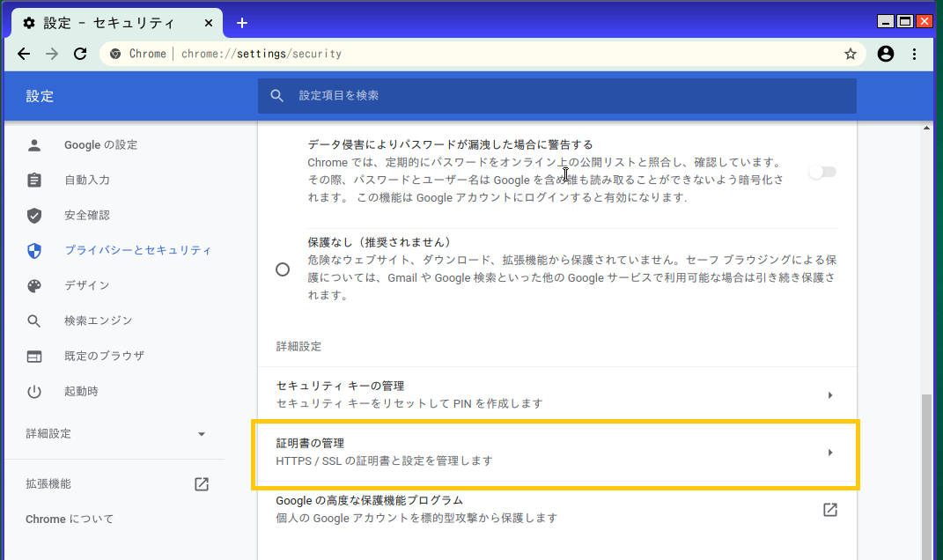943x560 pixels.
Task: Go to デザイン settings
Action: (x=87, y=285)
